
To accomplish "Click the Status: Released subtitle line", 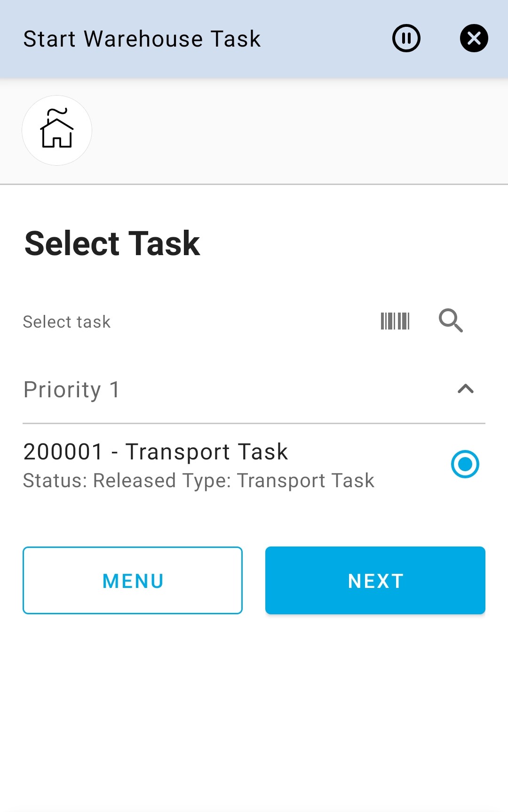I will click(198, 481).
